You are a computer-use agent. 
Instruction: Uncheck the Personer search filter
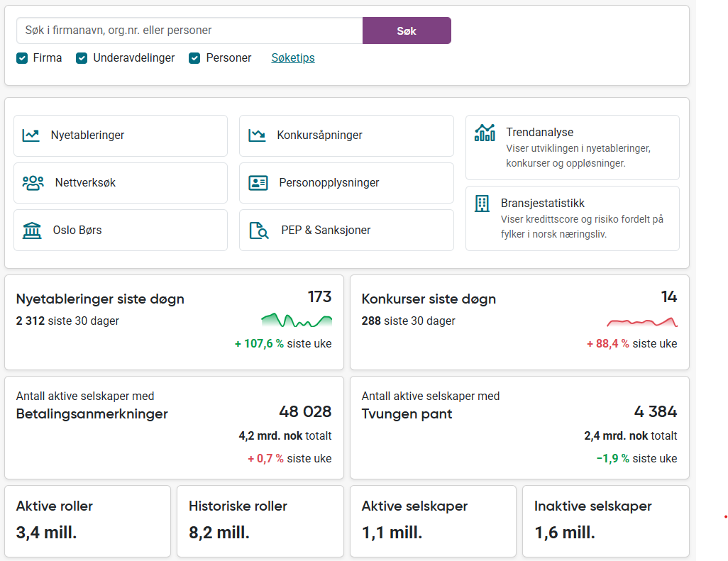click(x=194, y=57)
